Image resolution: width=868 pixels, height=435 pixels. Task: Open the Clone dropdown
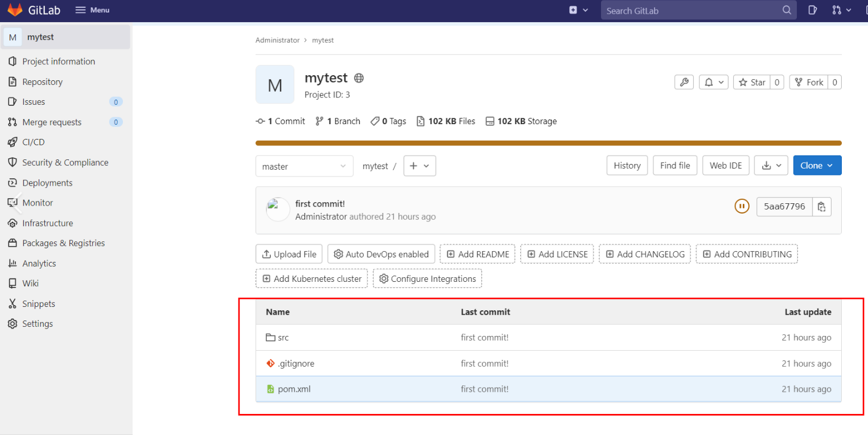point(817,166)
